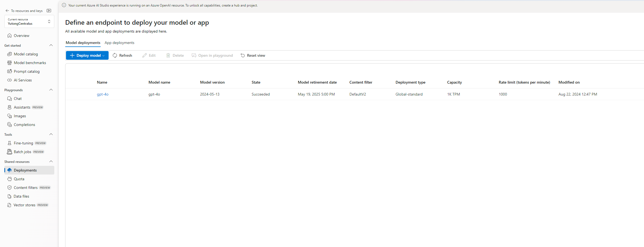Click the Refresh circular arrow icon

point(115,55)
